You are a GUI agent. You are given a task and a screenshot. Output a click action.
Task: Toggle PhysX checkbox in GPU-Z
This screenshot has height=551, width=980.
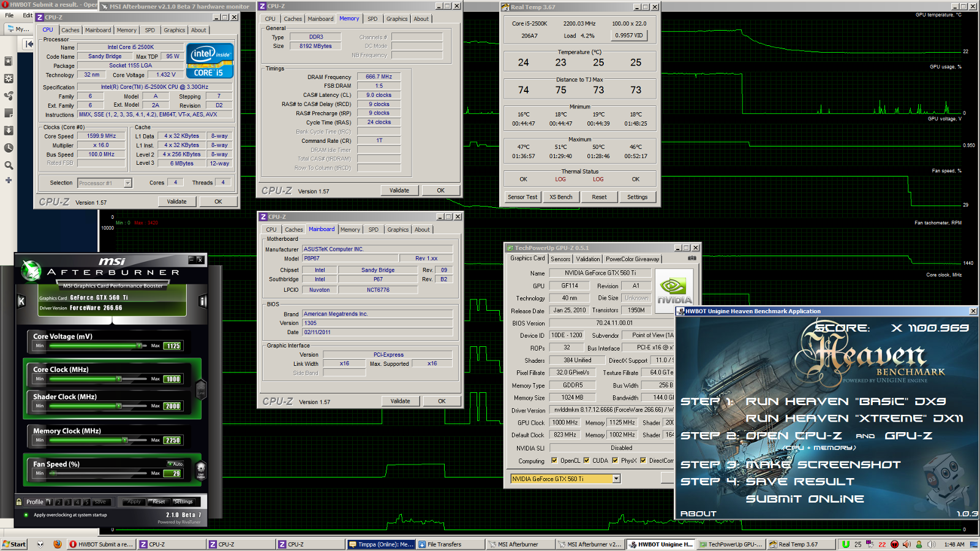(x=615, y=460)
